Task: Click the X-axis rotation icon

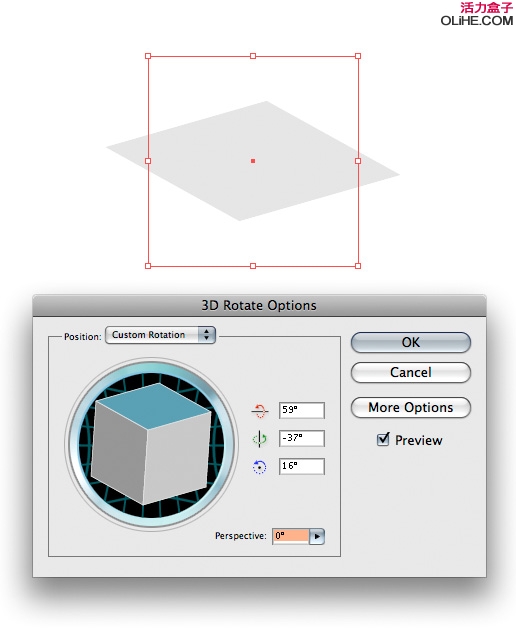Action: click(260, 411)
